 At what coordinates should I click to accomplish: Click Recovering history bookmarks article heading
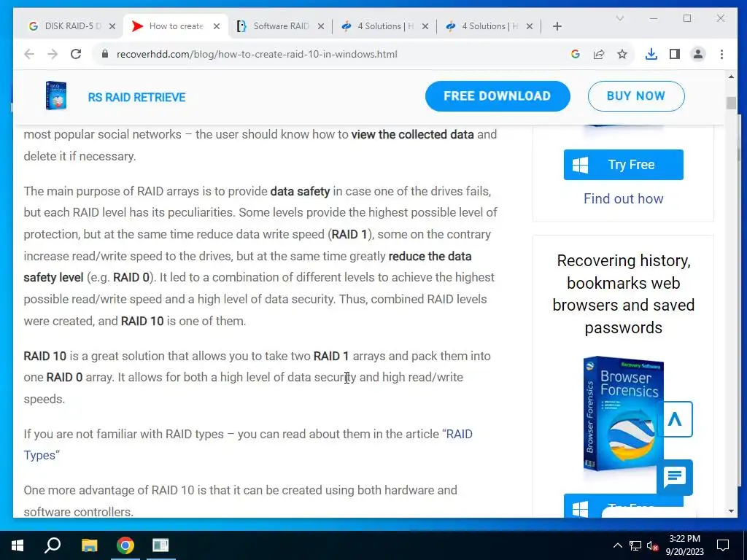click(623, 294)
